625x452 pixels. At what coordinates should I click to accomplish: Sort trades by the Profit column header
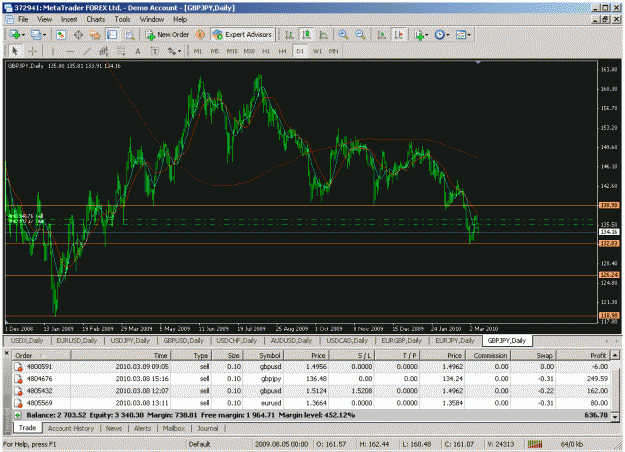tap(583, 355)
